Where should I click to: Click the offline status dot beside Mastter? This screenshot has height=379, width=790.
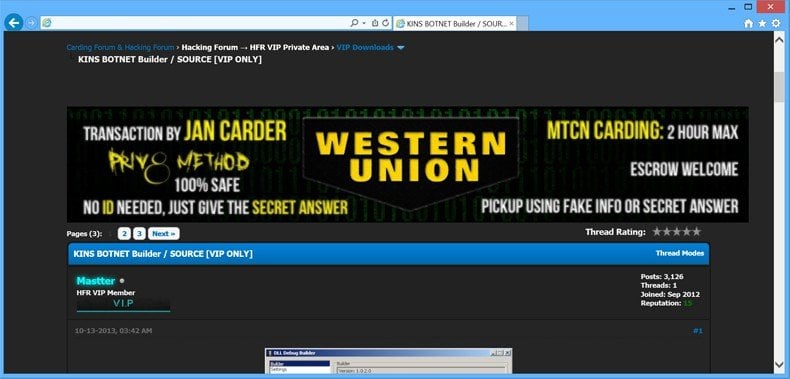tap(121, 281)
